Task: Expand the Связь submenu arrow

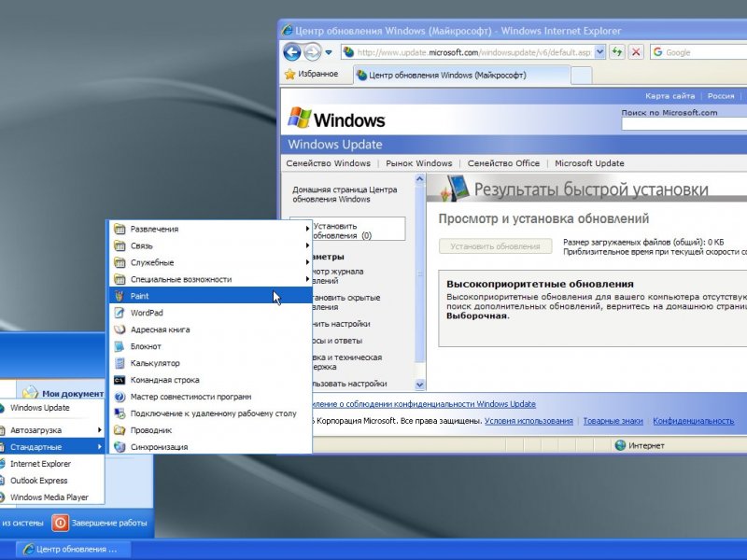Action: (x=308, y=245)
